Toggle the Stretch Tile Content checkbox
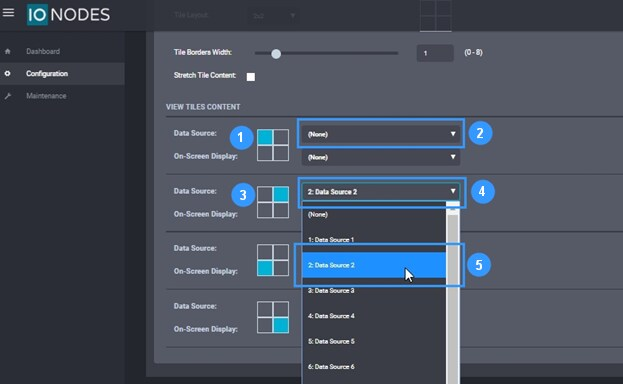 [x=251, y=77]
